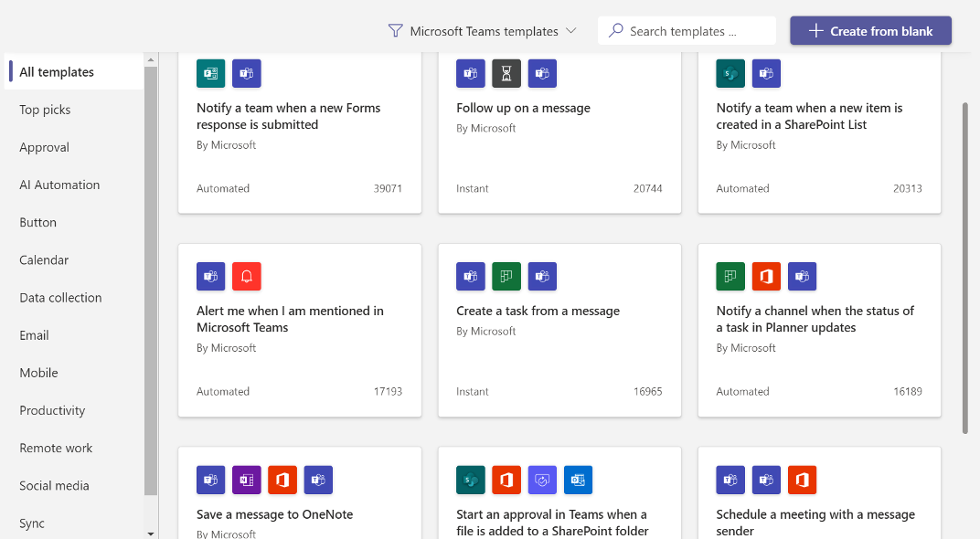Open the Microsoft Teams templates dropdown
Viewport: 980px width, 539px height.
point(484,31)
